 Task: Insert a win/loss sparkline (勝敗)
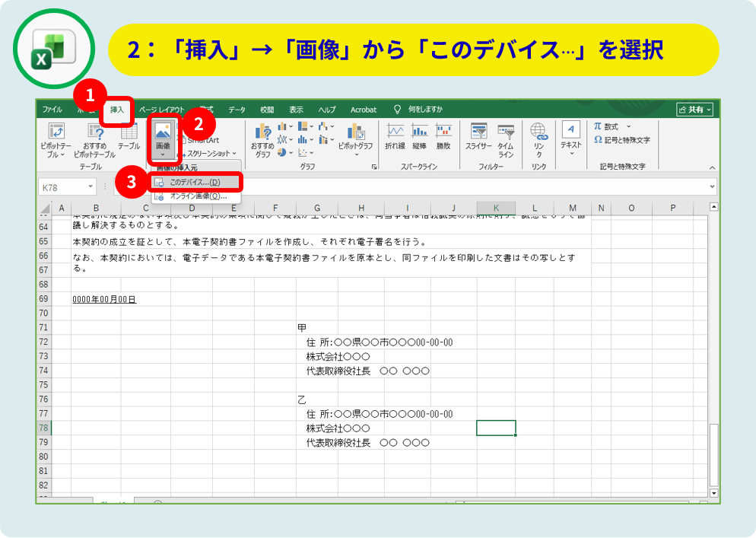(x=443, y=134)
